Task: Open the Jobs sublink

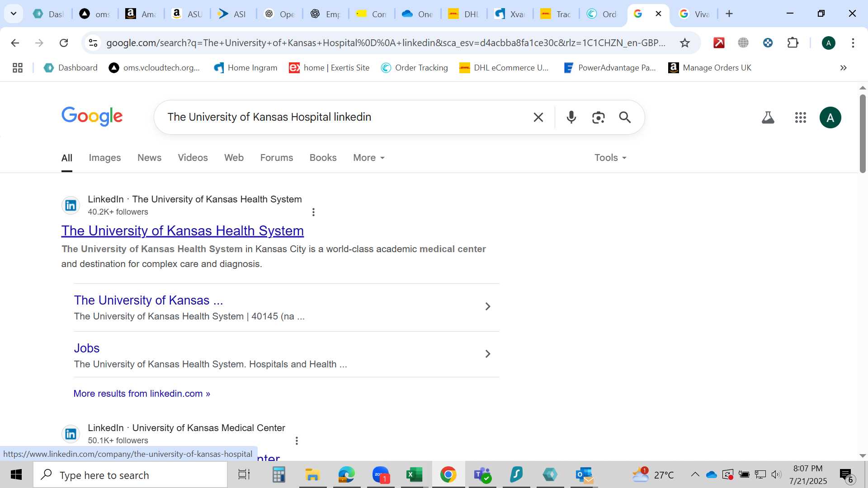Action: (x=87, y=348)
